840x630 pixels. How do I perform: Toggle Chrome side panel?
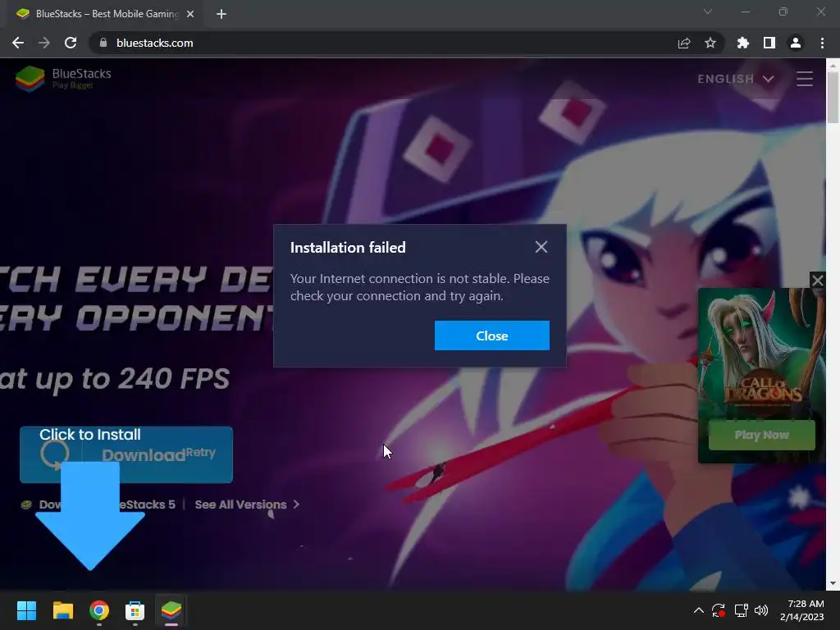pyautogui.click(x=769, y=43)
